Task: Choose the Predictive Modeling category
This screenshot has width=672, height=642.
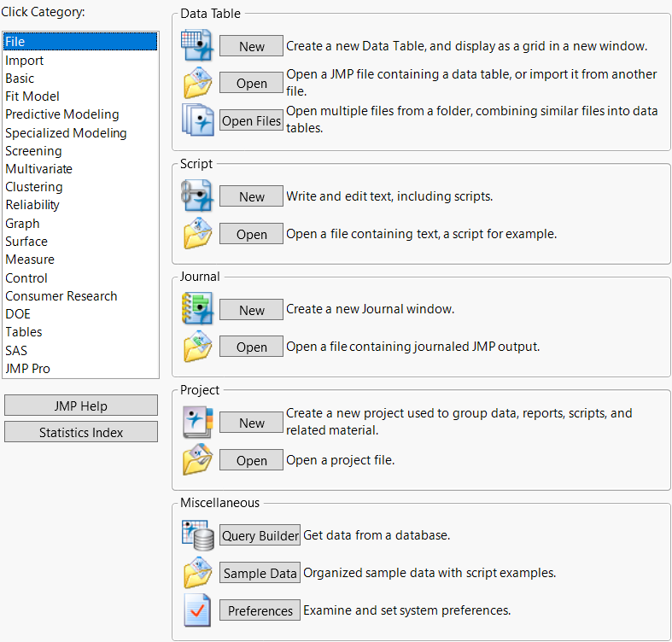Action: (x=80, y=114)
